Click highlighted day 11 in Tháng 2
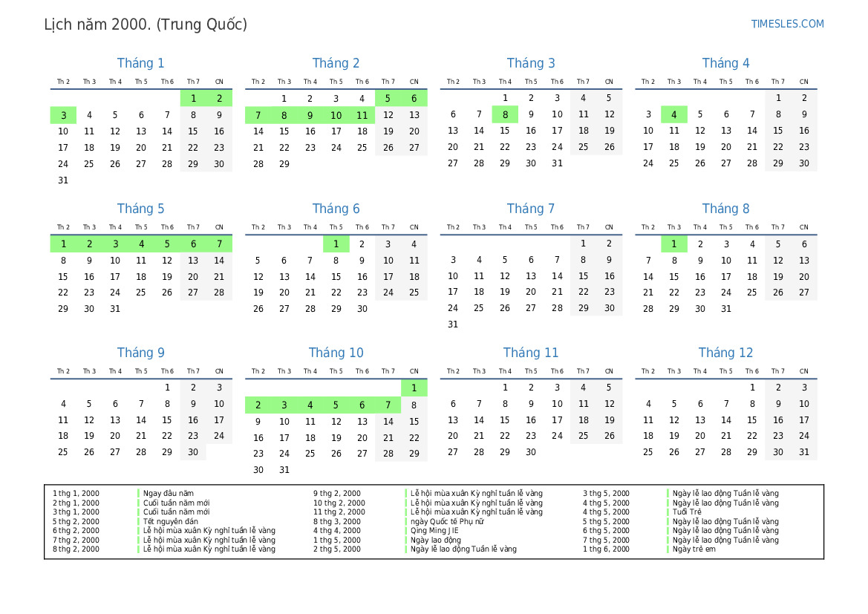 [362, 115]
